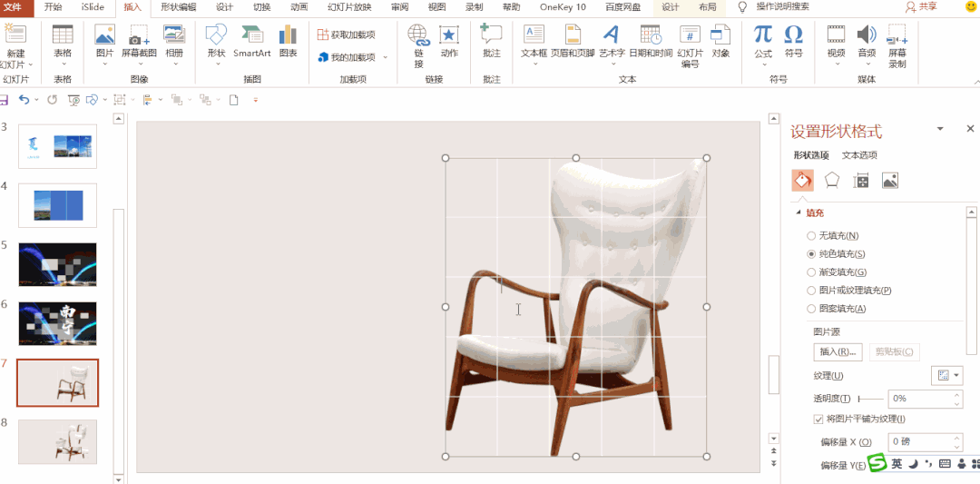
Task: Click 获取加载项 button
Action: click(347, 35)
